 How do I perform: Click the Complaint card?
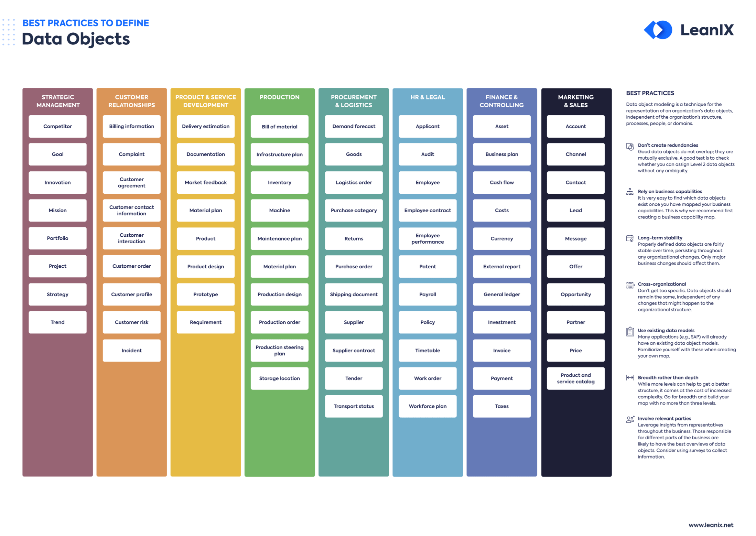point(131,154)
